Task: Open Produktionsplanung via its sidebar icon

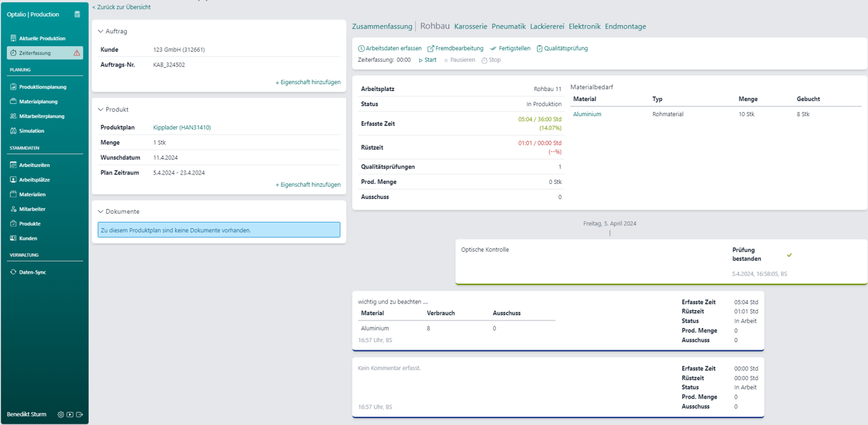Action: tap(14, 87)
